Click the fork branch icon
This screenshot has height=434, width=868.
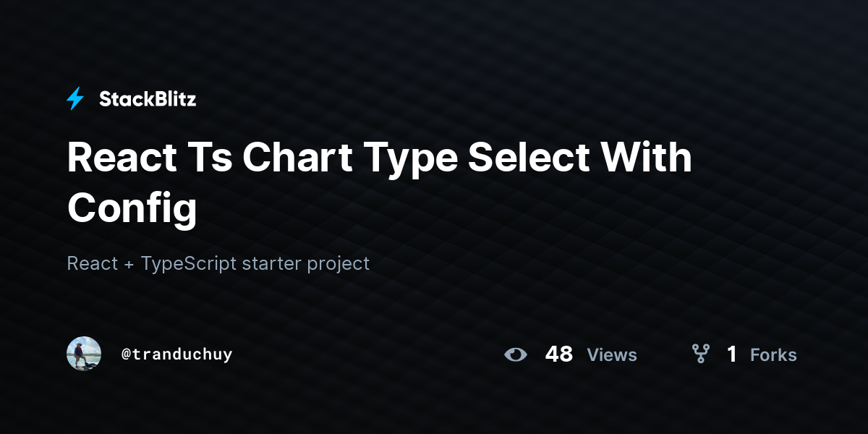point(700,354)
